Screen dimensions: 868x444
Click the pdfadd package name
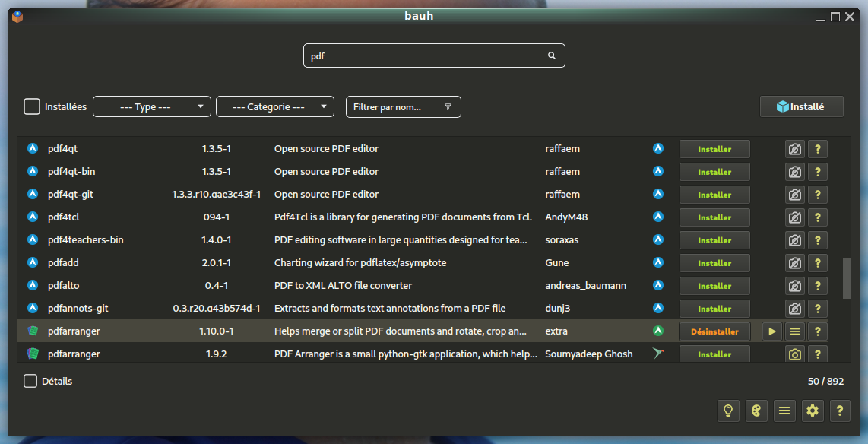point(63,262)
